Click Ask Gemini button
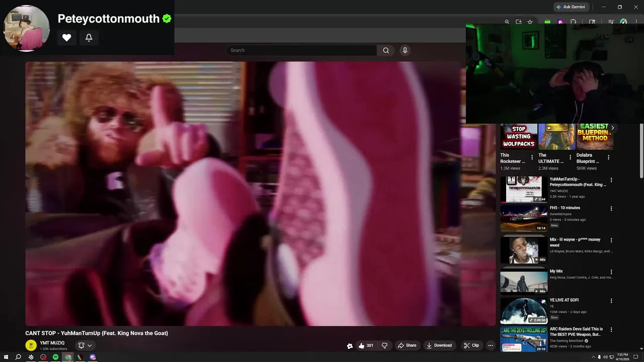The width and height of the screenshot is (644, 362). click(x=571, y=7)
